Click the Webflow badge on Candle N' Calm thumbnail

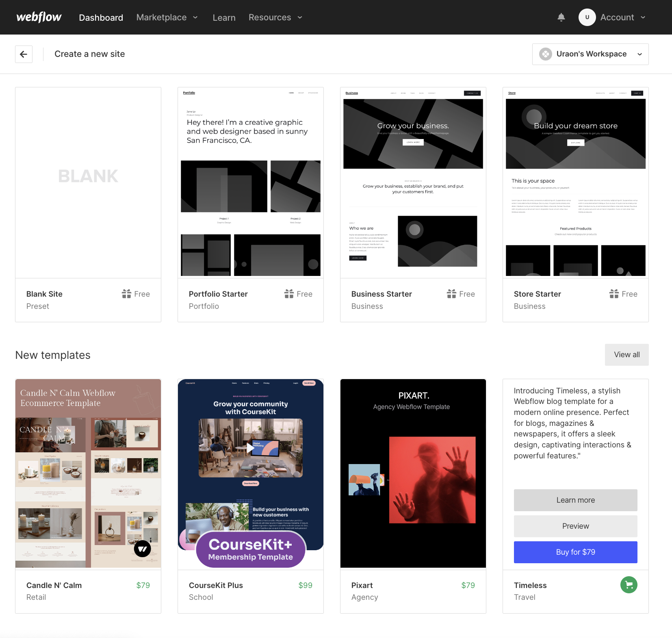(x=143, y=549)
